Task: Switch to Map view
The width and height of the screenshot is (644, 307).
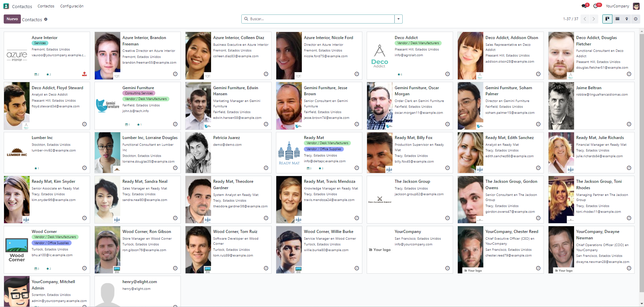Action: (x=627, y=19)
